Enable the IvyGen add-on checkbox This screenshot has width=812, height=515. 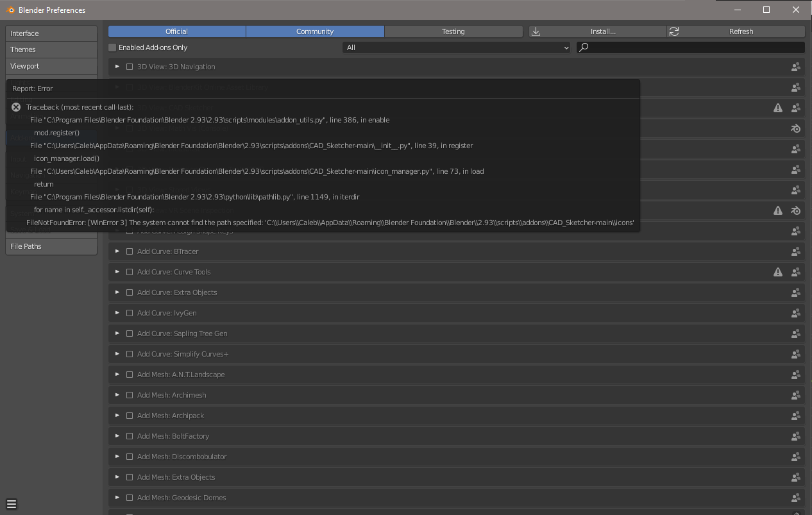[130, 313]
